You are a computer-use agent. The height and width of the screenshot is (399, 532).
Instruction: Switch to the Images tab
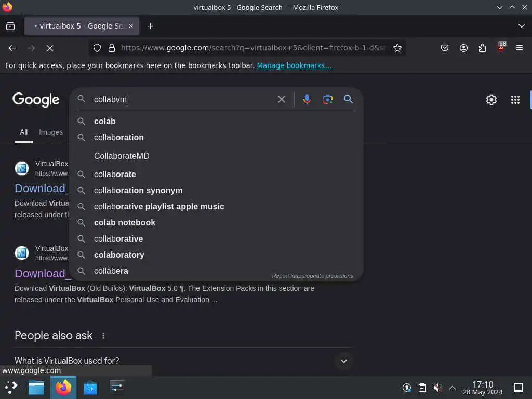pos(50,132)
